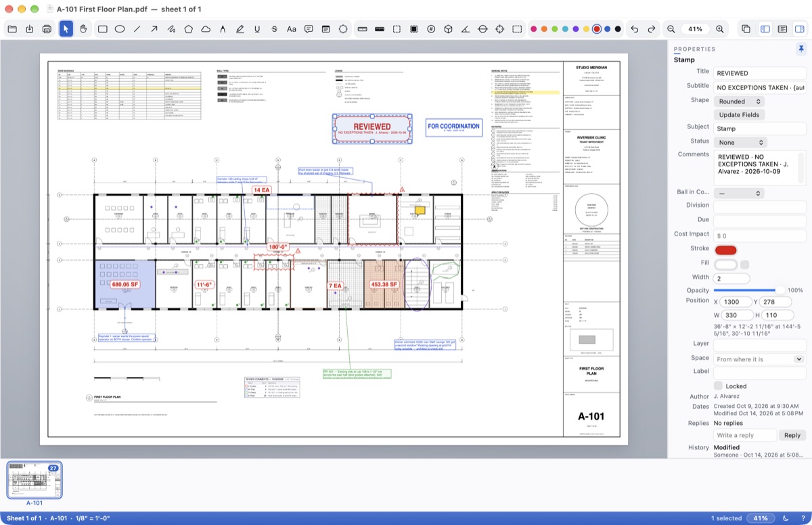Toggle the right sidebar panel button
The height and width of the screenshot is (525, 812).
(800, 29)
